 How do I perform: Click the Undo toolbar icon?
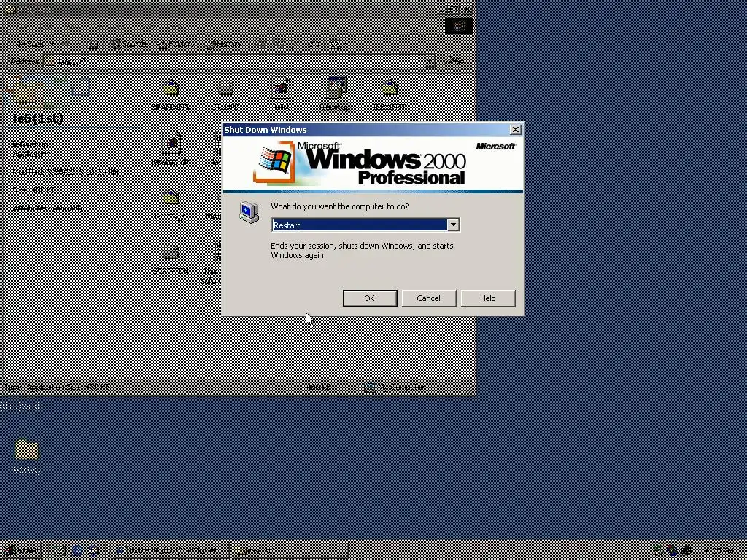click(313, 44)
